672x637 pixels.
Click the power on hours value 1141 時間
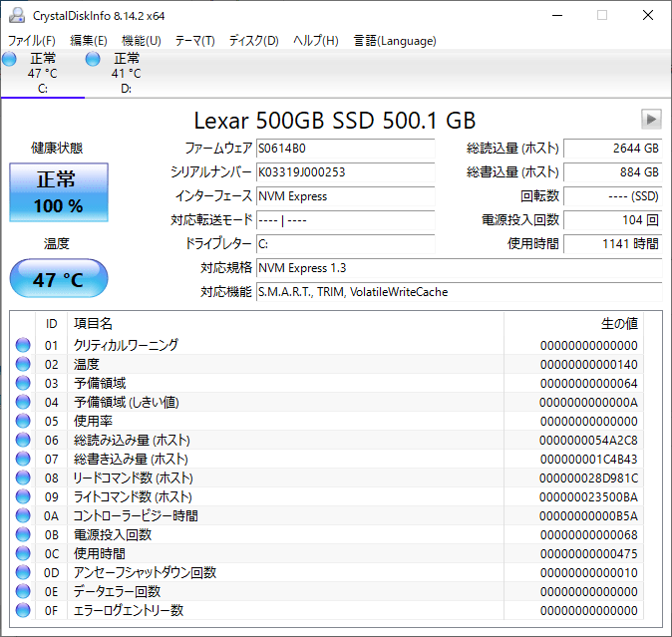point(613,244)
